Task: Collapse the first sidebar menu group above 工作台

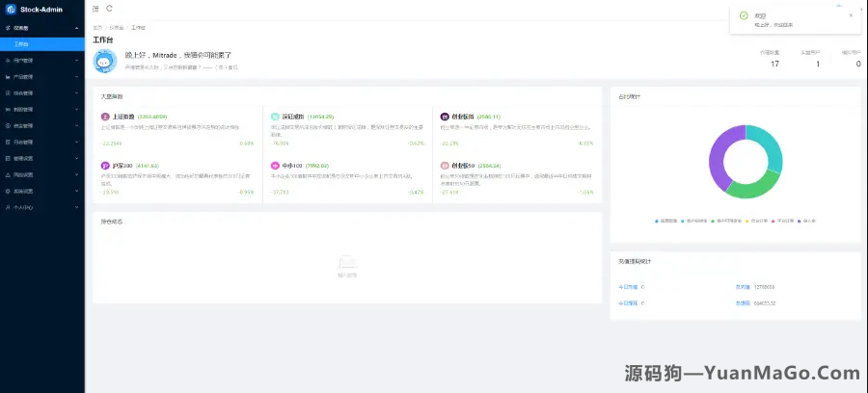Action: (x=42, y=28)
